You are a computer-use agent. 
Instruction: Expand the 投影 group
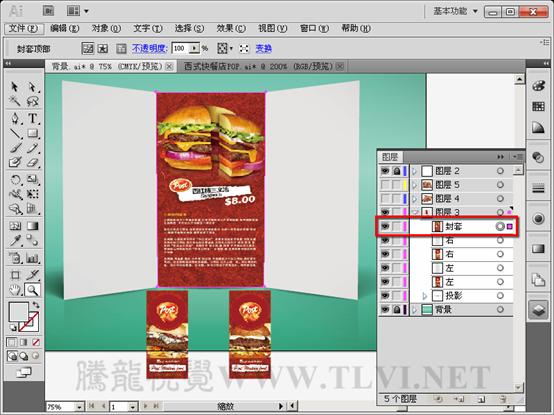[x=425, y=296]
